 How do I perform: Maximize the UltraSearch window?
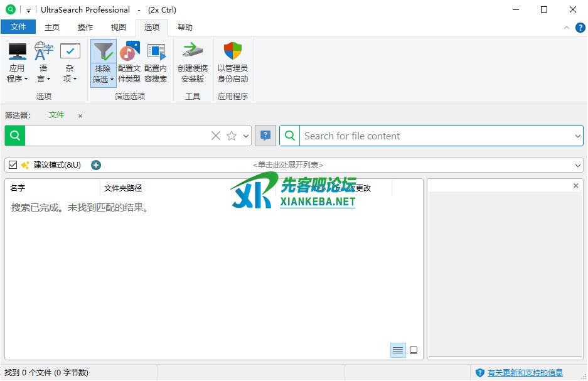point(544,10)
